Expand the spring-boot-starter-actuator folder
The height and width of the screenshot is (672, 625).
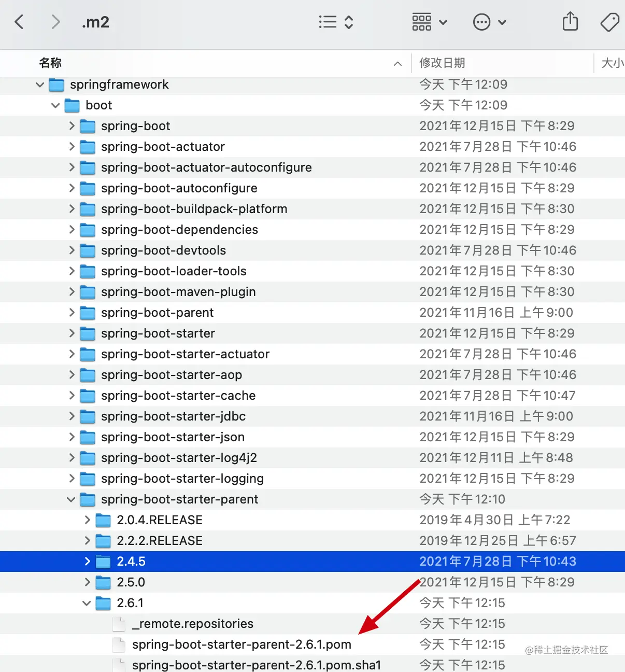(72, 354)
